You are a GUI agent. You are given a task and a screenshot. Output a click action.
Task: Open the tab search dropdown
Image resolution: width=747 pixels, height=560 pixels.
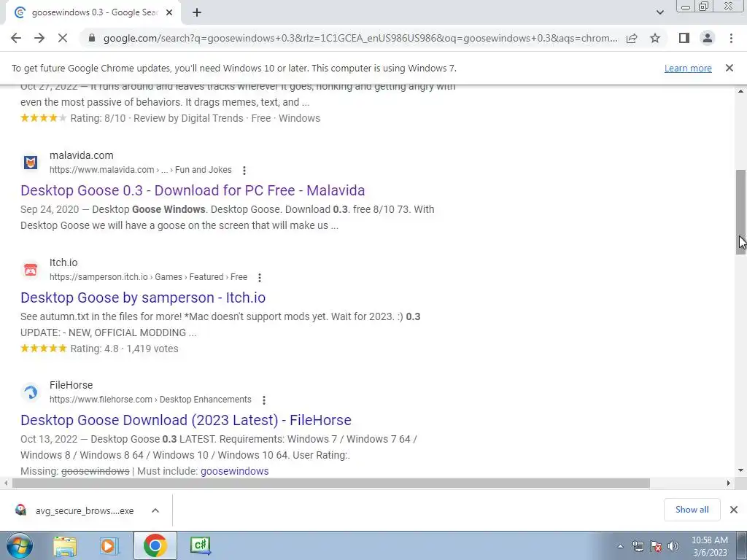(659, 12)
